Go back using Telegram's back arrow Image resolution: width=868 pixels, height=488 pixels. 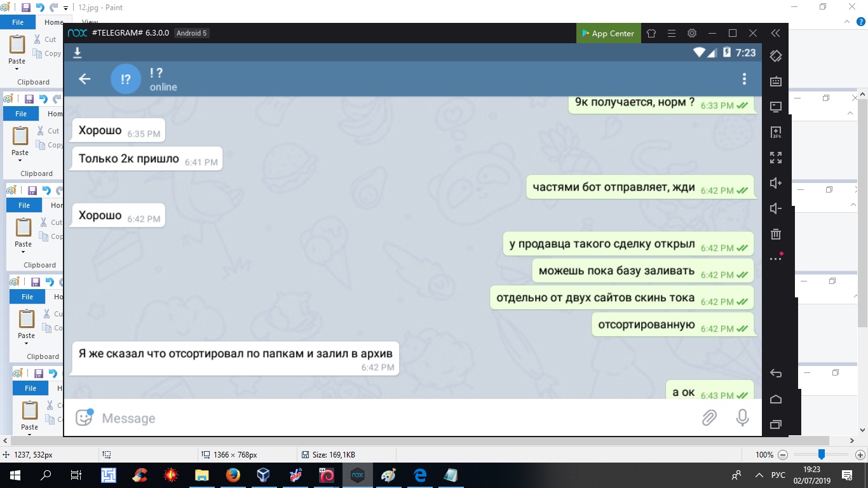85,79
